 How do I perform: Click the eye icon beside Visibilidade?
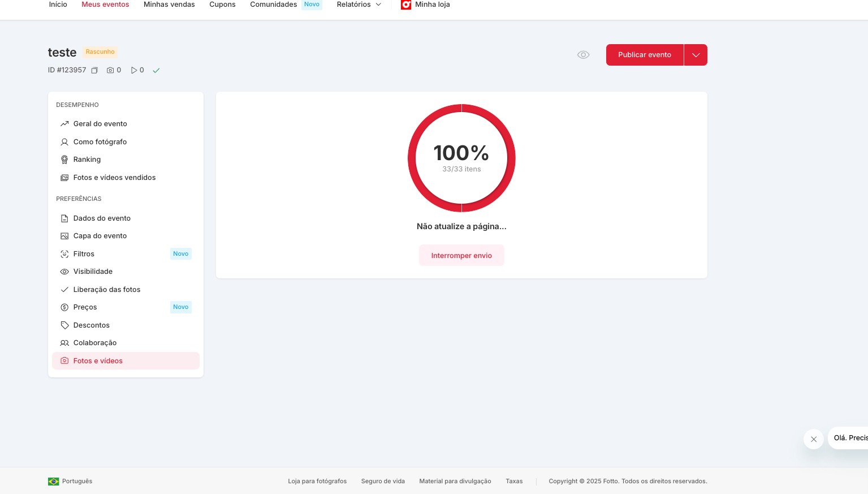tap(64, 272)
